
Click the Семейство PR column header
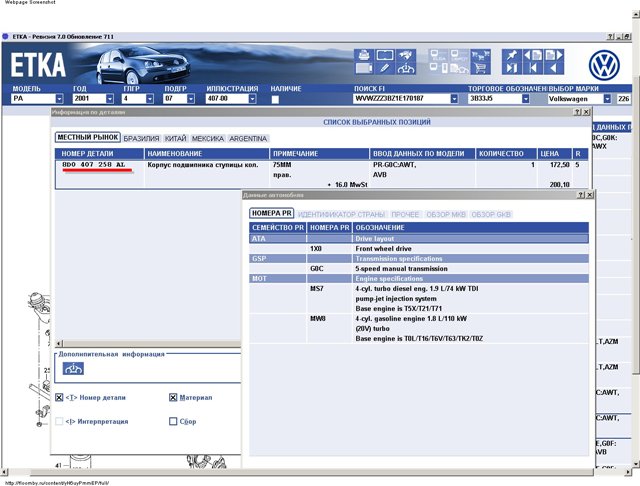click(x=278, y=228)
